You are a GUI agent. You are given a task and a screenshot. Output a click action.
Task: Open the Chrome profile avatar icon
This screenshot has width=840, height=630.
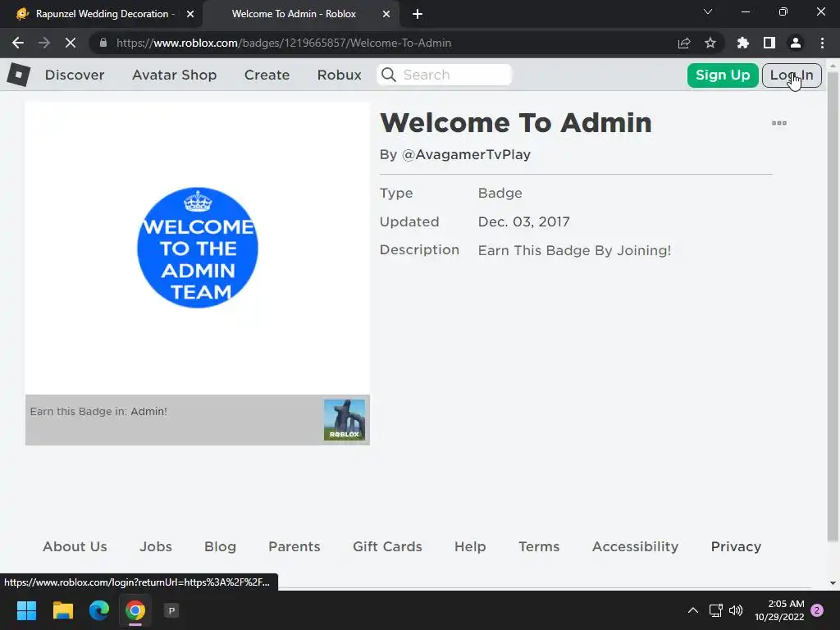coord(796,43)
